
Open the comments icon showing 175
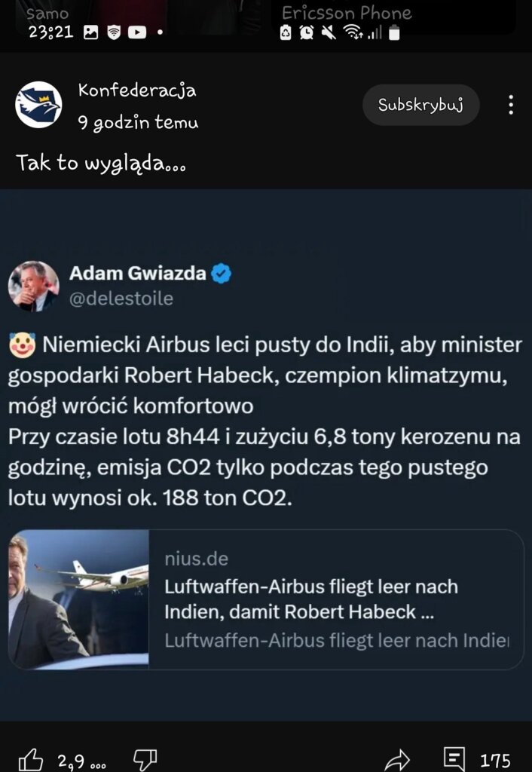tap(454, 759)
